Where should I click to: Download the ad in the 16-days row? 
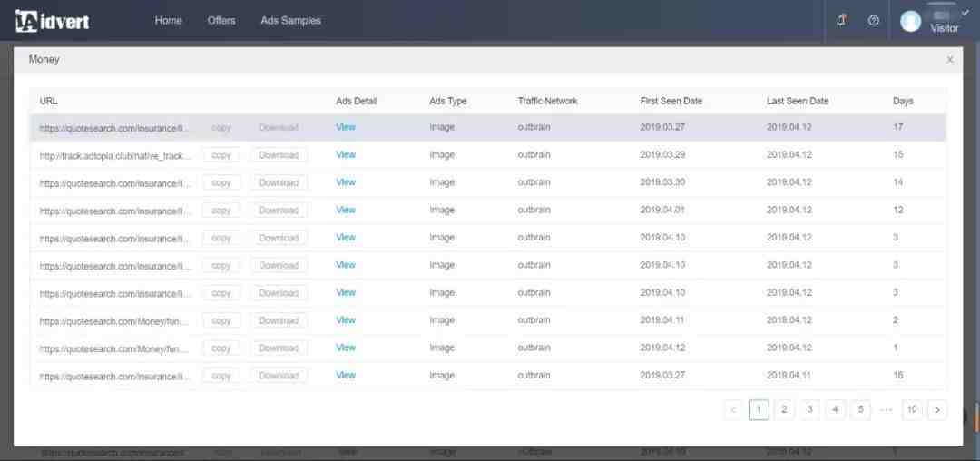pyautogui.click(x=279, y=376)
